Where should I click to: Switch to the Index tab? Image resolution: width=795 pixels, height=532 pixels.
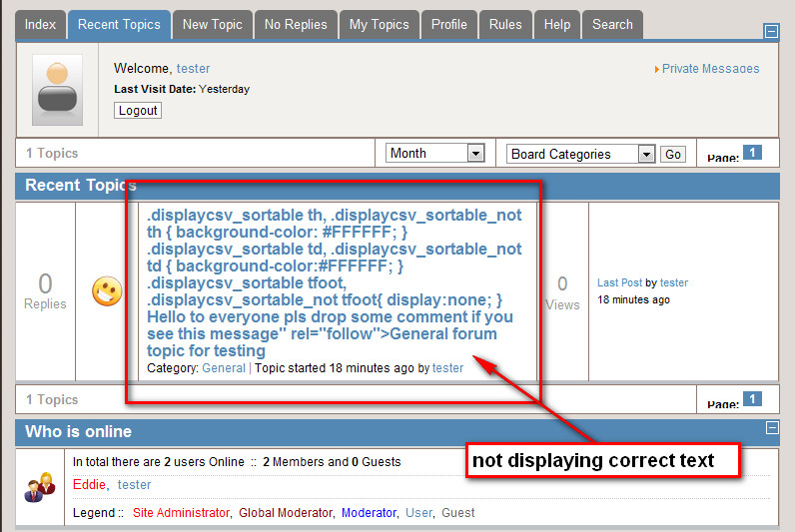click(x=40, y=25)
